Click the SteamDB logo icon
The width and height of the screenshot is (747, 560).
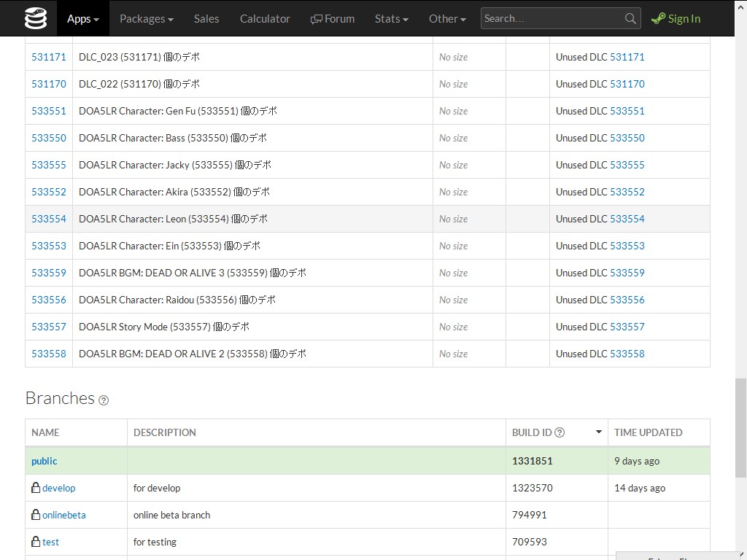pyautogui.click(x=34, y=18)
